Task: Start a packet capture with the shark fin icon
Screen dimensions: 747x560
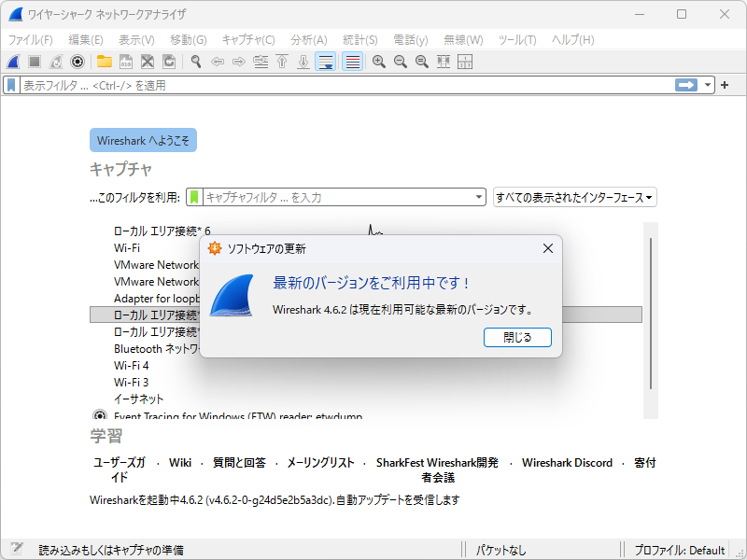Action: click(x=11, y=62)
